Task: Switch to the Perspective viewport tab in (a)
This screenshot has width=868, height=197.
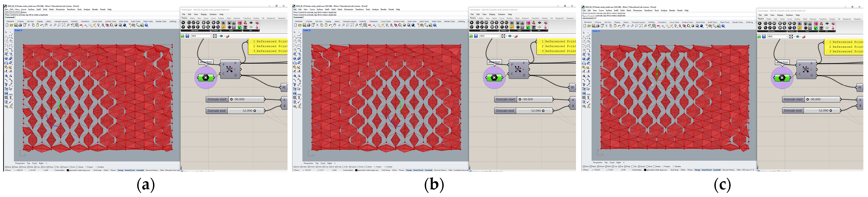Action: click(x=20, y=163)
